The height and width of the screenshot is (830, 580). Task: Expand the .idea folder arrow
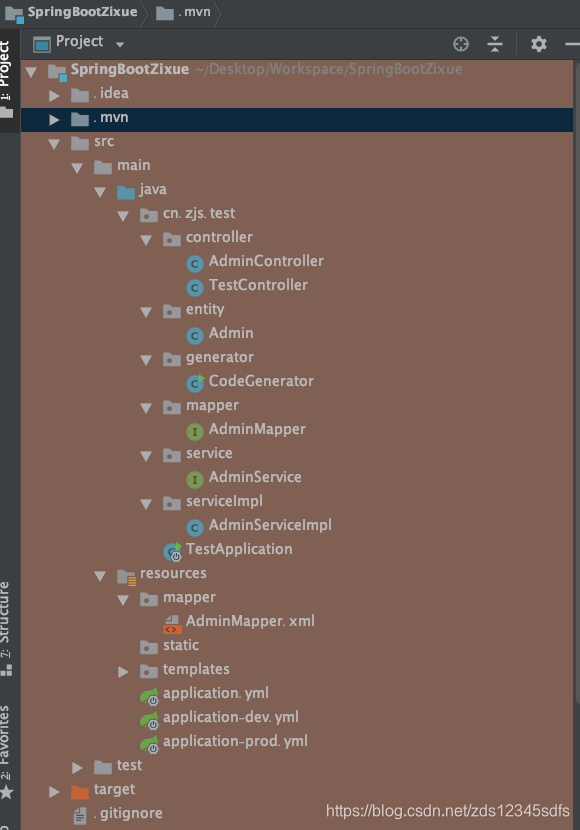tap(54, 95)
